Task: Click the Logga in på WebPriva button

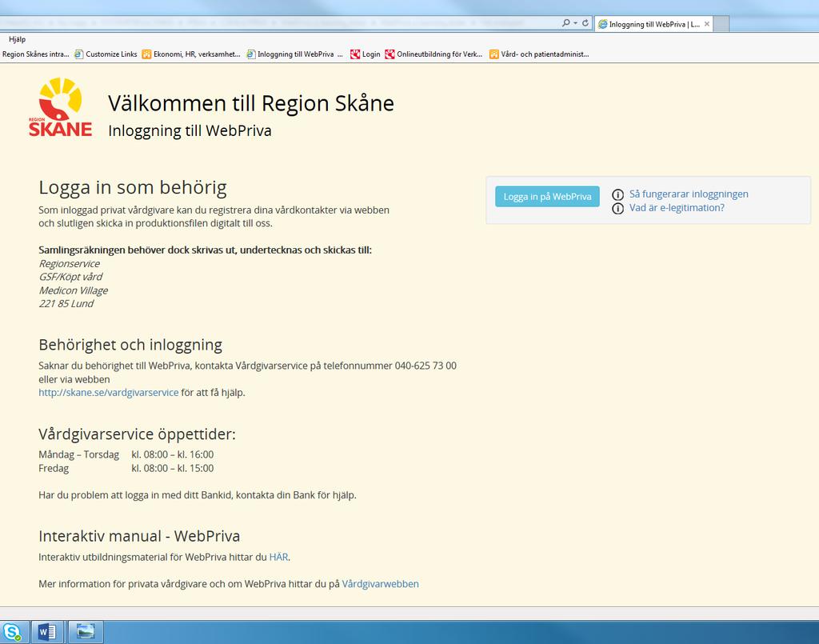Action: click(547, 197)
